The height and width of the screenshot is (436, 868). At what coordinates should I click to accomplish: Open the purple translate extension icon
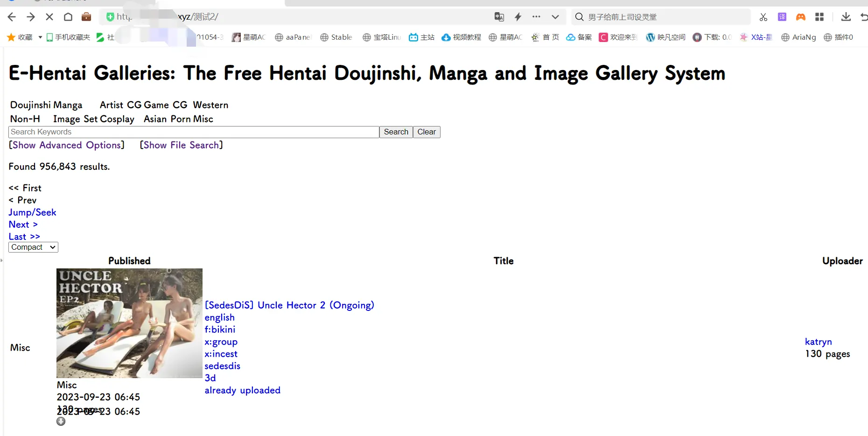click(x=782, y=17)
